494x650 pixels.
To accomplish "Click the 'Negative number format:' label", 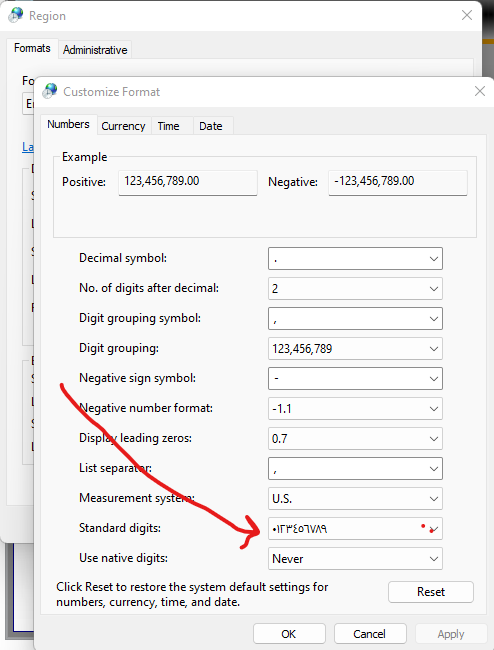I will (145, 408).
